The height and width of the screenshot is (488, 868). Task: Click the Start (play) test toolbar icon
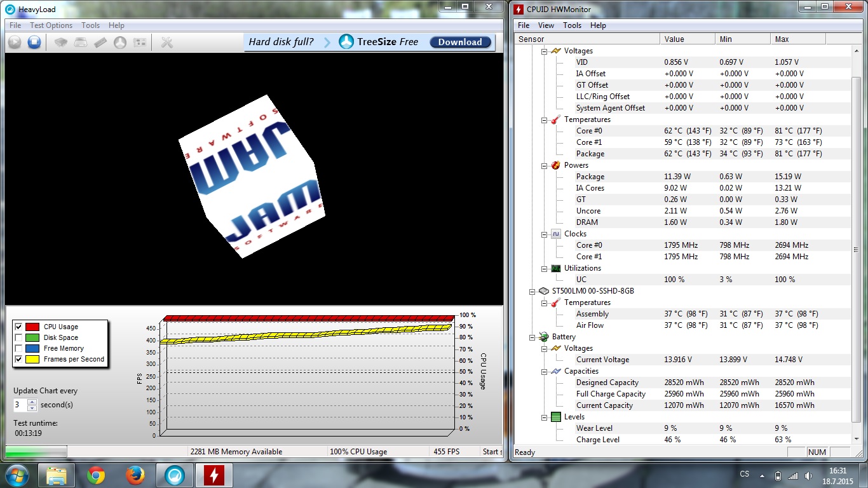tap(14, 43)
